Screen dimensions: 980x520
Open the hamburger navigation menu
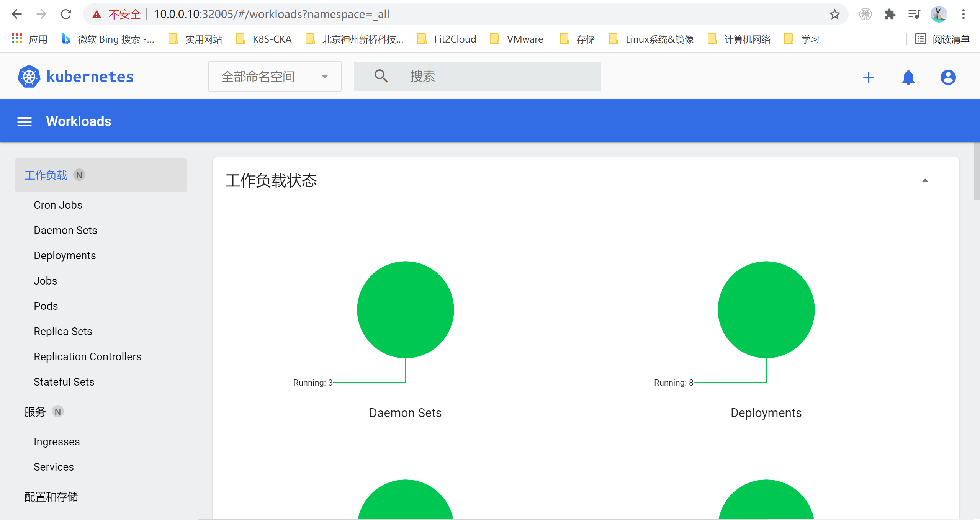(x=25, y=122)
